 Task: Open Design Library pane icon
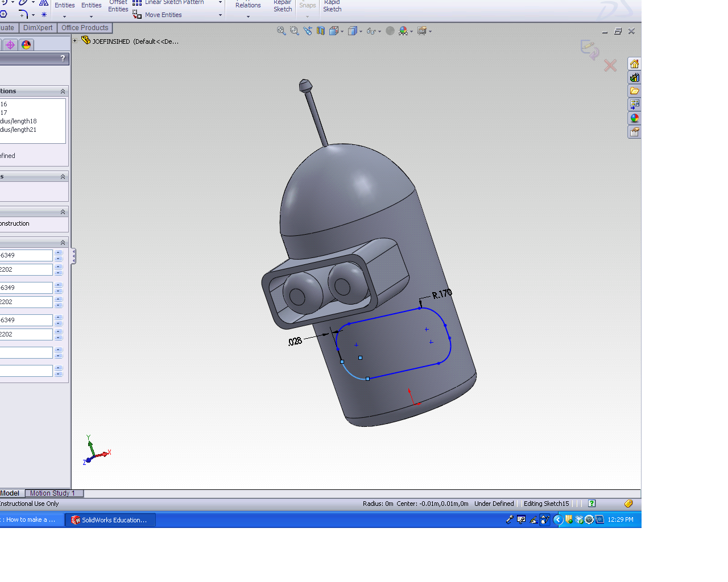[x=634, y=77]
